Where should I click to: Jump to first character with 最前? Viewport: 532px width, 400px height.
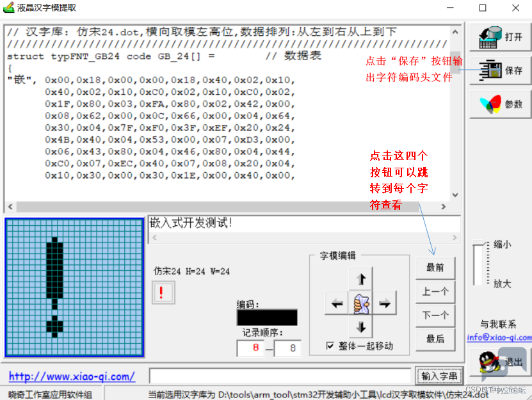435,268
